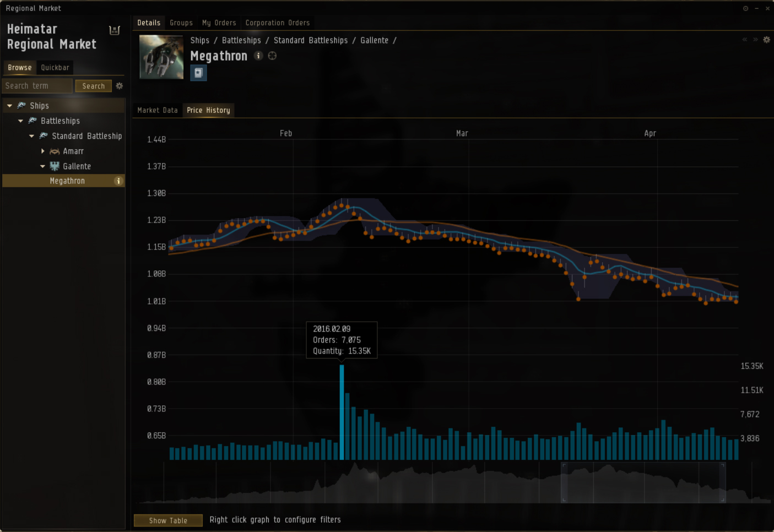Follow the Standard Battleships breadcrumb link
The height and width of the screenshot is (532, 774).
coord(311,40)
